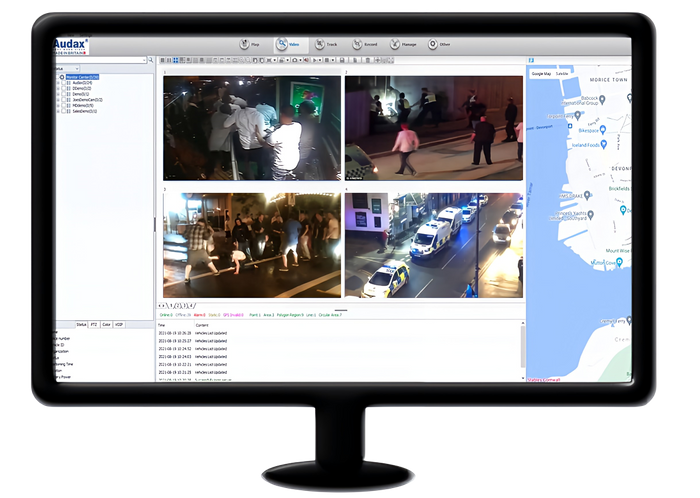Open the dropdown arrow next to play icon

coord(320,60)
